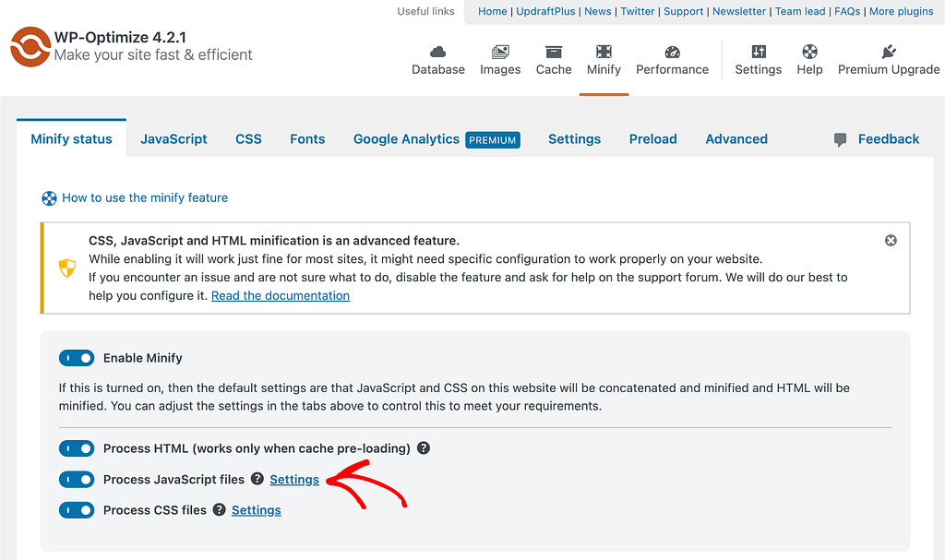The height and width of the screenshot is (560, 945).
Task: Open the Cache section icon
Action: [x=554, y=52]
